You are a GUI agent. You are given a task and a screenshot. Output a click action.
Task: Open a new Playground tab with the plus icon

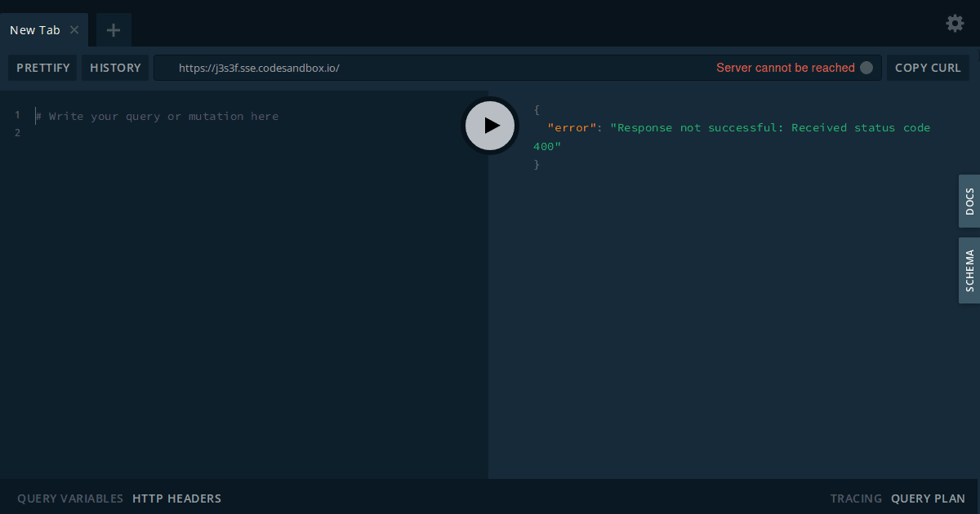point(113,29)
